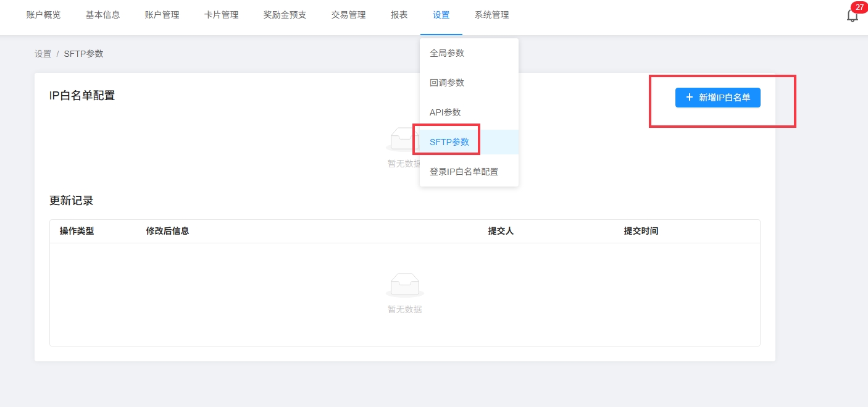Choose 全局参数 from the dropdown
Image resolution: width=868 pixels, height=407 pixels.
click(x=447, y=53)
